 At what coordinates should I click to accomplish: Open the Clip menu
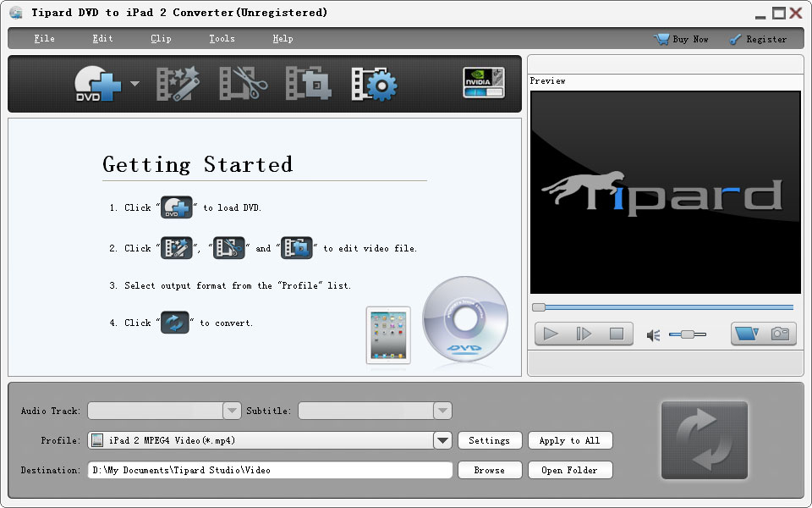click(x=161, y=38)
